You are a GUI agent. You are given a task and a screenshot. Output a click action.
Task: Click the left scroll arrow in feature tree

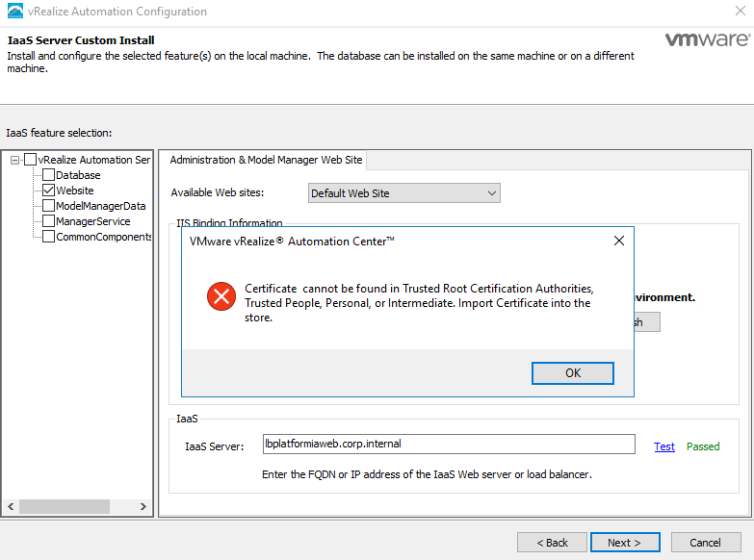coord(11,506)
